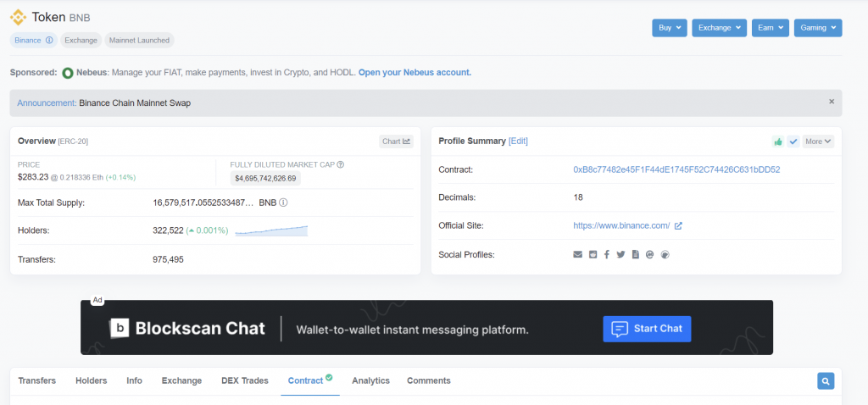Open the Analytics tab
Image resolution: width=868 pixels, height=405 pixels.
click(371, 380)
